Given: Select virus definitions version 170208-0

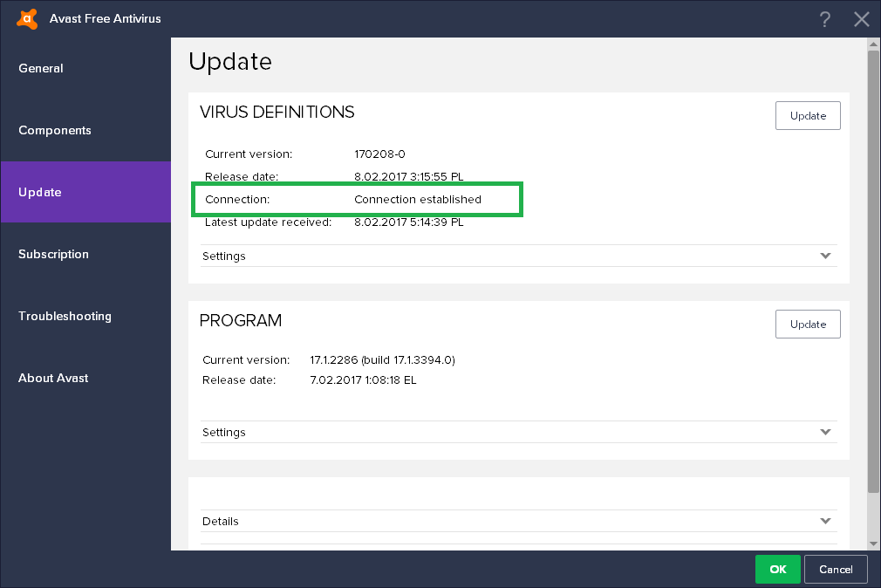Looking at the screenshot, I should (379, 154).
